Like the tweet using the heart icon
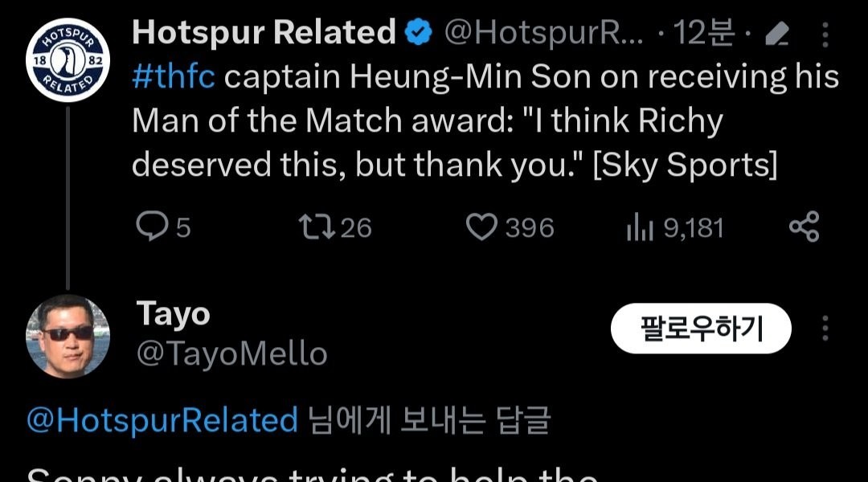The width and height of the screenshot is (868, 482). point(481,228)
